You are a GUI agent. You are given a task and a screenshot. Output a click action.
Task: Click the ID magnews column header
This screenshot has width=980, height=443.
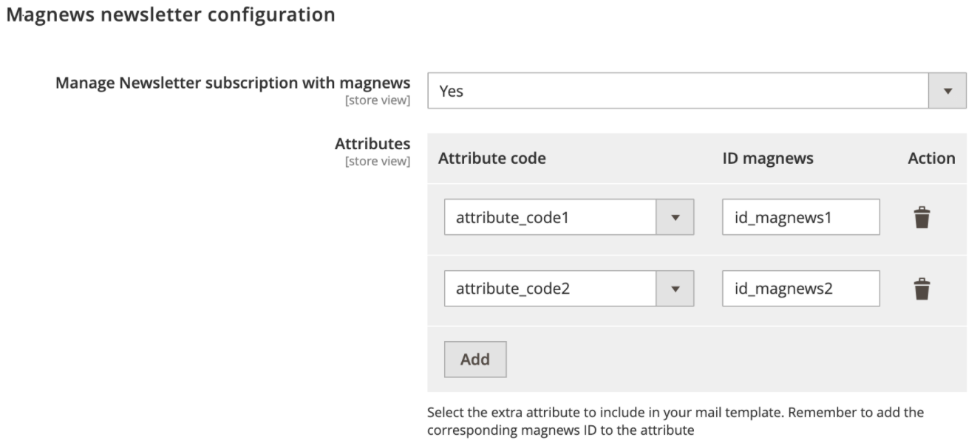click(767, 158)
